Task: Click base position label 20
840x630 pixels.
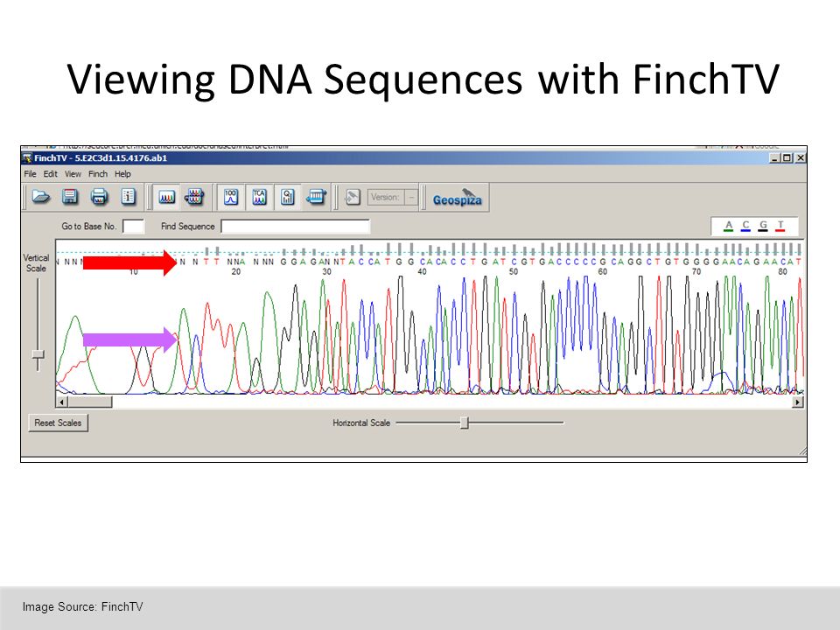Action: click(235, 271)
